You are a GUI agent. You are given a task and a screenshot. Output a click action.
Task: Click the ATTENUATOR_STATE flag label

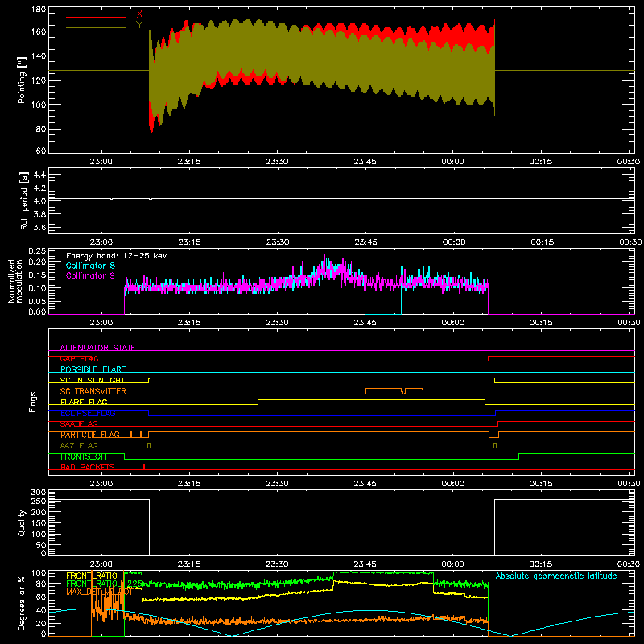(x=97, y=348)
